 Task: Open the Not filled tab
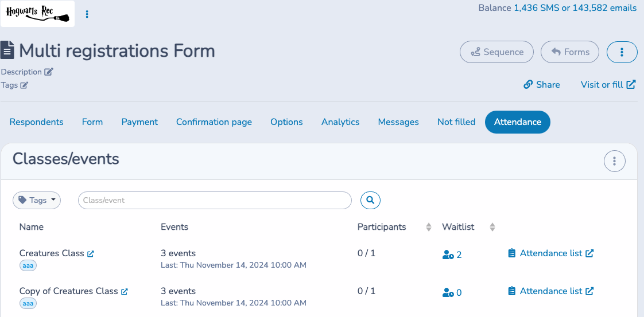pos(456,122)
